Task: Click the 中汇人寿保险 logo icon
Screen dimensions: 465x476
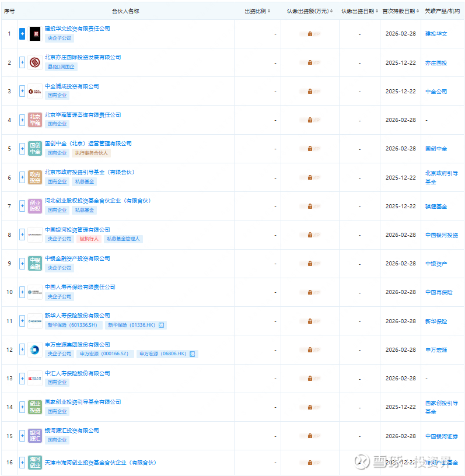Action: [x=35, y=378]
